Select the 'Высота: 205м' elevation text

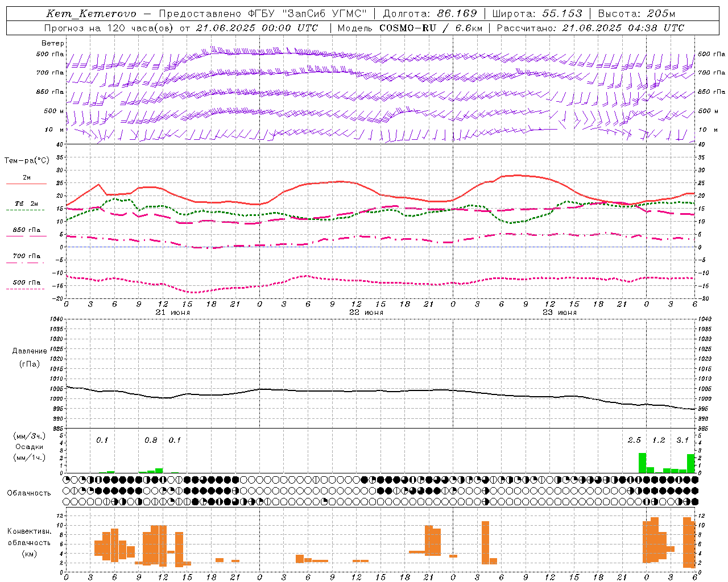pos(636,14)
